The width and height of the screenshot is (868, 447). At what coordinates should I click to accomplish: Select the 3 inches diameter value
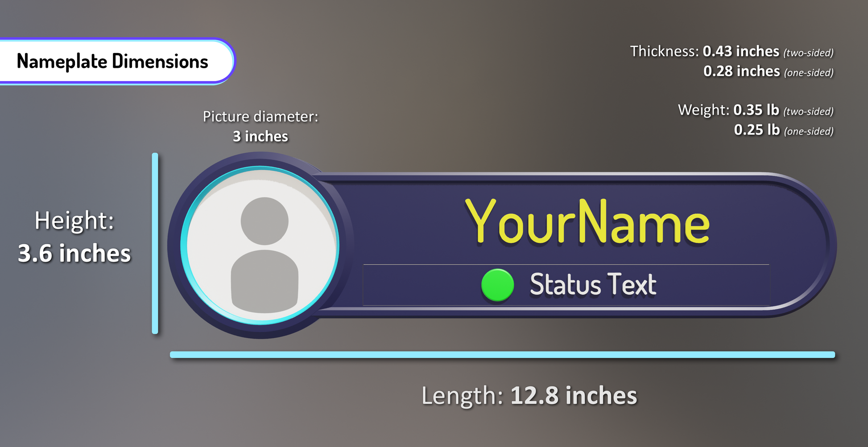pyautogui.click(x=260, y=136)
